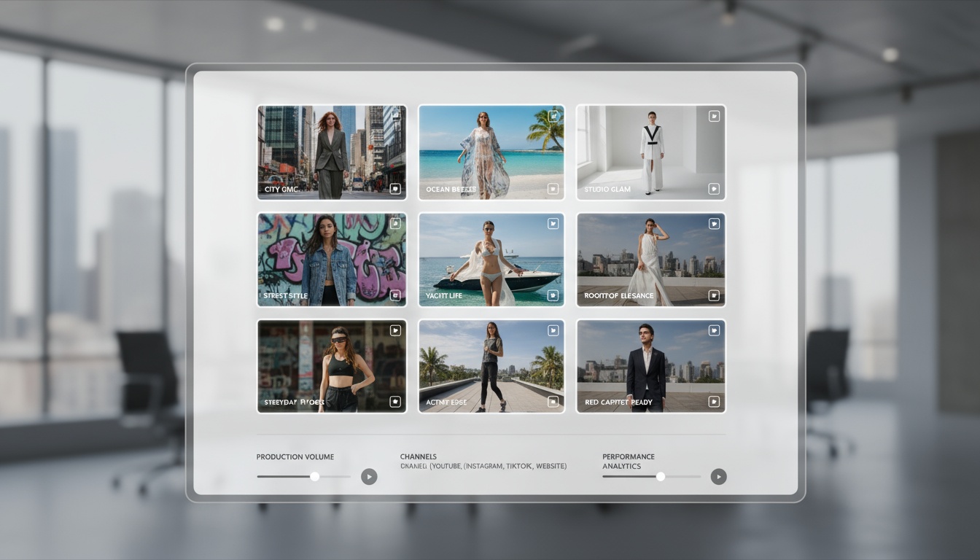
Task: Select the bottom-right icon on City Chic card
Action: (394, 188)
